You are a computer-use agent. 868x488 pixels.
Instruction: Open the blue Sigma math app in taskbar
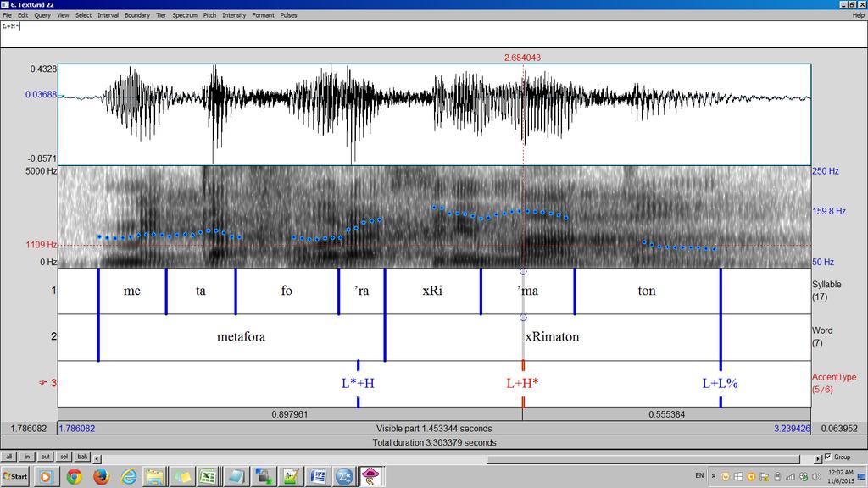point(344,476)
